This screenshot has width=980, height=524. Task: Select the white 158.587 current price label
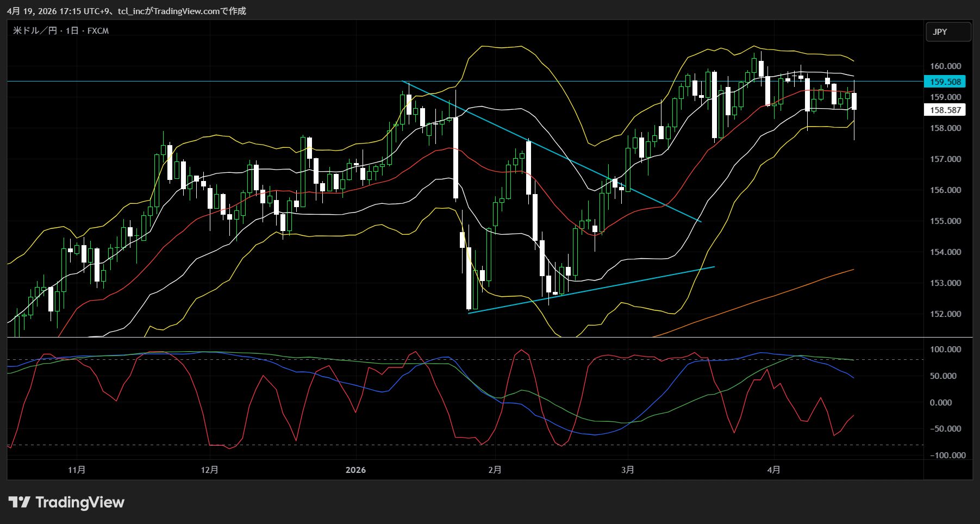945,110
